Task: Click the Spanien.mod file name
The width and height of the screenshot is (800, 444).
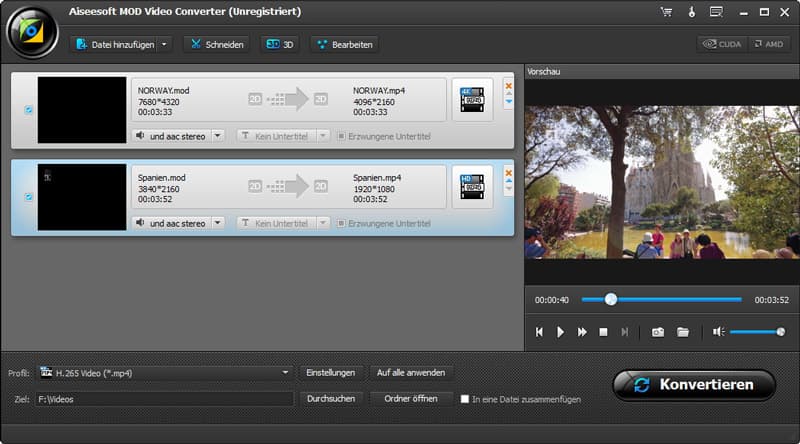Action: [x=162, y=178]
